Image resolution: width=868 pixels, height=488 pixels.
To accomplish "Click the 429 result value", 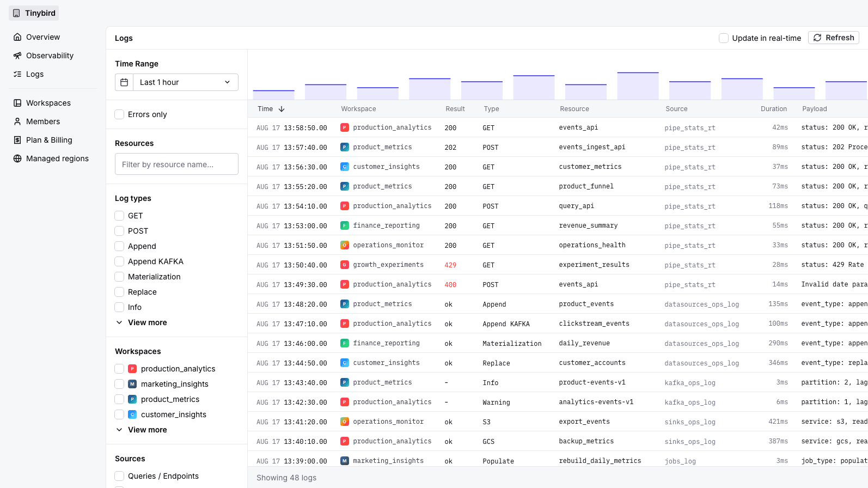I will 450,265.
